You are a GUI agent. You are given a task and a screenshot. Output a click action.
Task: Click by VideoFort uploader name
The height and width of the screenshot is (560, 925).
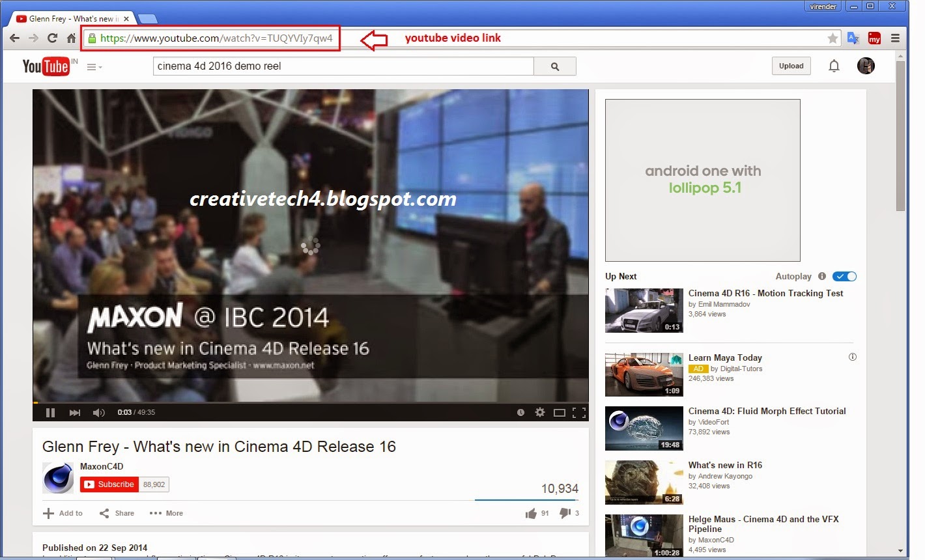pyautogui.click(x=709, y=422)
